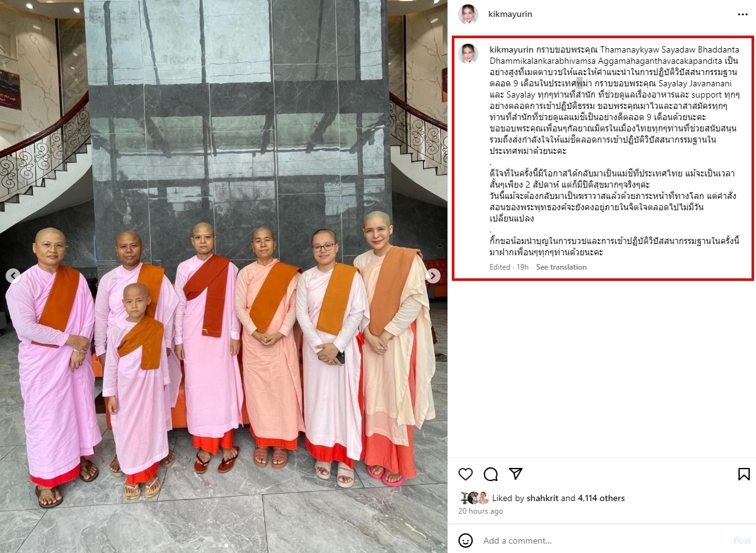Open the bold kikmayurin name starting the caption
This screenshot has width=756, height=553.
pyautogui.click(x=511, y=48)
